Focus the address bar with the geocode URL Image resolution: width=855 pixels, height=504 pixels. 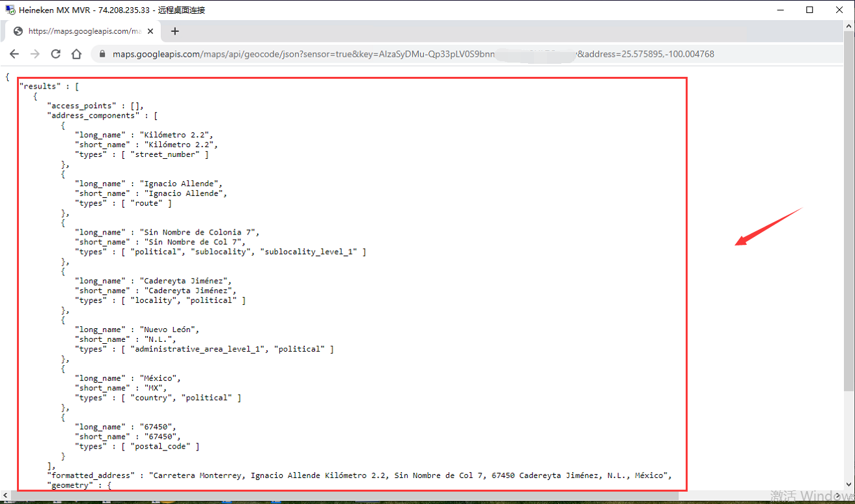coord(413,54)
